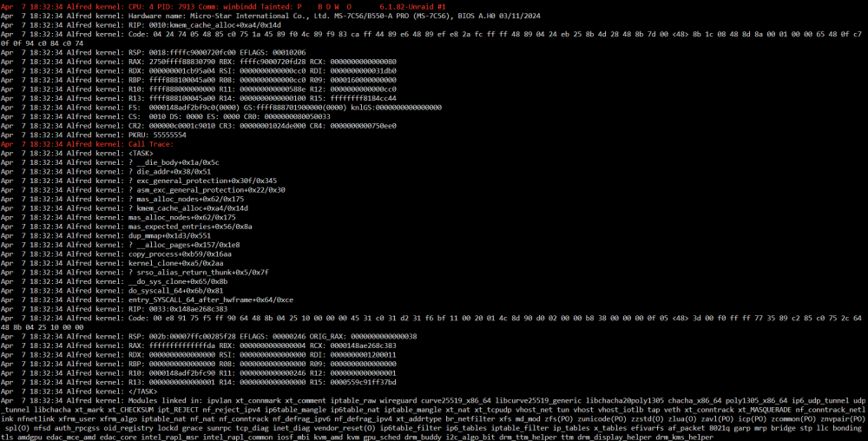Select the 'R15: 0000559c91ff37bd' value
The width and height of the screenshot is (868, 441).
(352, 382)
